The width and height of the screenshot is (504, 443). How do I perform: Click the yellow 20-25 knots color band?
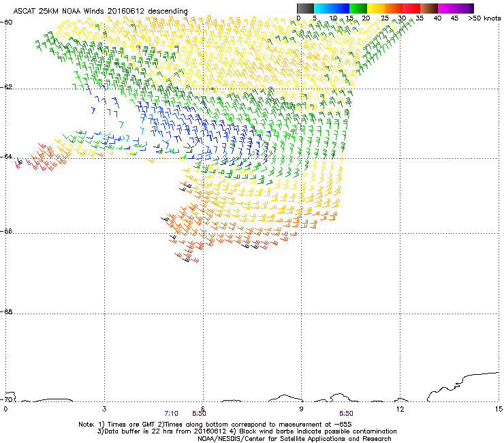(376, 8)
